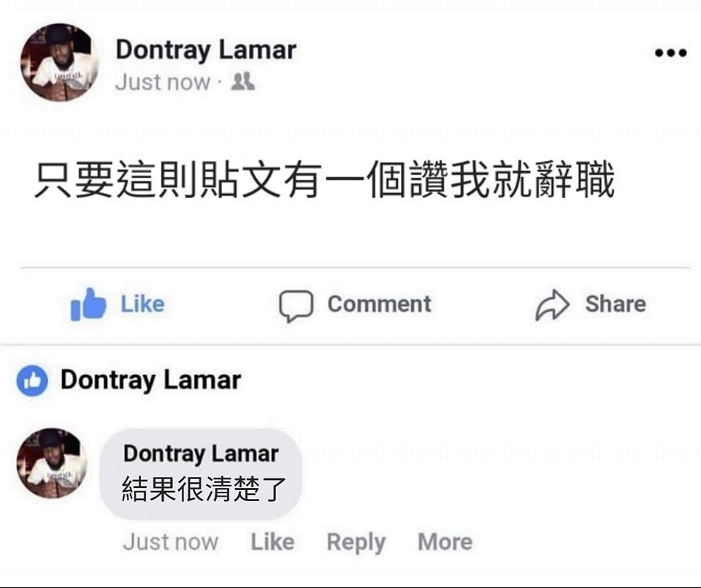701x588 pixels.
Task: Click the blue like reaction badge
Action: point(32,381)
